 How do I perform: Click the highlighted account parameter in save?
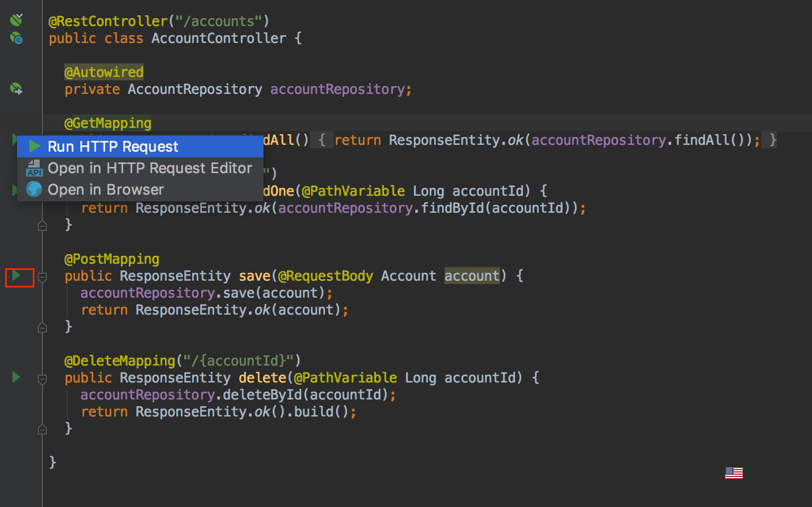pos(472,276)
